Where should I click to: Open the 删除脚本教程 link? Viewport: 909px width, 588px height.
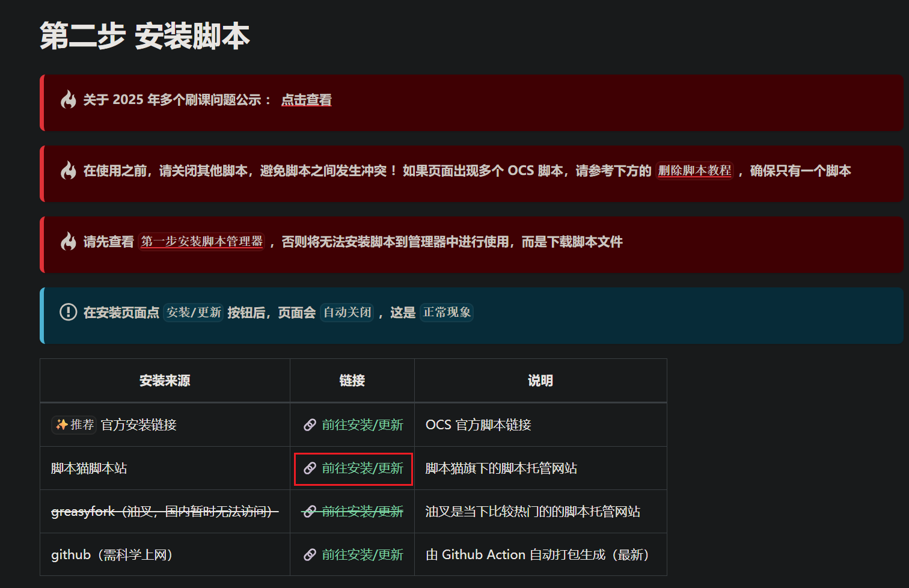pyautogui.click(x=694, y=171)
